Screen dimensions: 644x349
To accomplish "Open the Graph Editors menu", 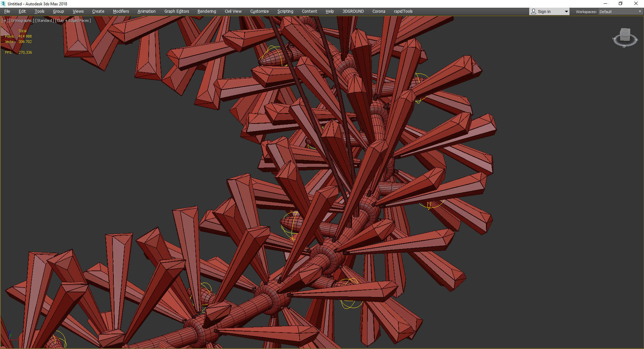I will click(177, 11).
